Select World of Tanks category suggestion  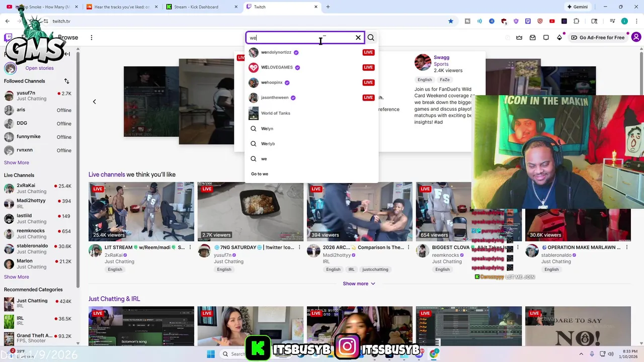tap(311, 113)
